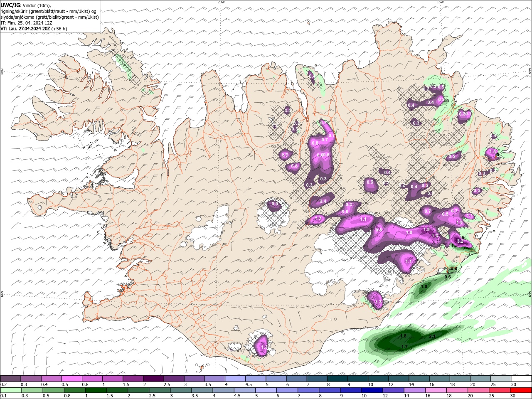532x399 pixels.
Task: Click the 'VT: Lau. 27.04.2024 20Z' valid time
Action: [25, 29]
